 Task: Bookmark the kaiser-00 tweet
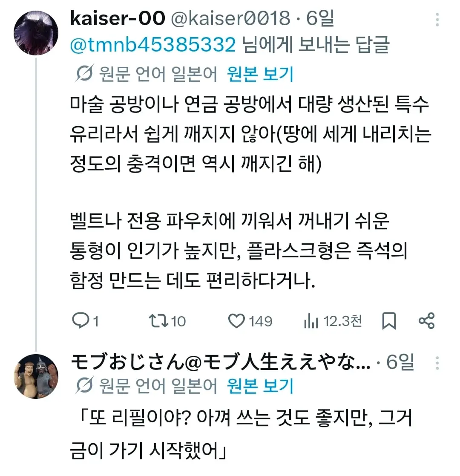389,321
